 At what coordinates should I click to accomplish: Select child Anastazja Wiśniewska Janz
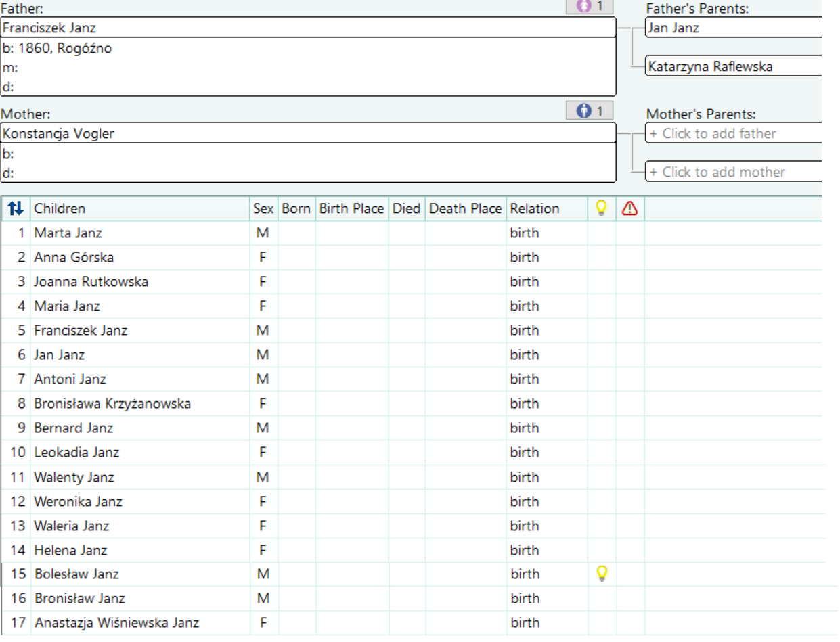(116, 622)
